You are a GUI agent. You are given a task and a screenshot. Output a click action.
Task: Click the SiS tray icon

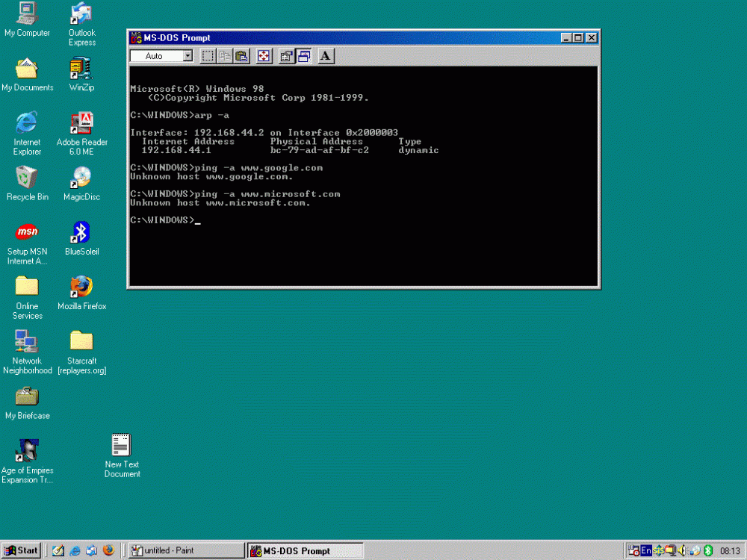pos(658,550)
